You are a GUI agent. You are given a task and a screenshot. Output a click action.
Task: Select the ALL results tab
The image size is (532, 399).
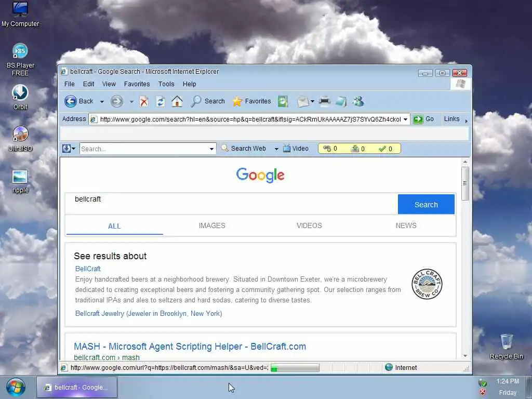pos(114,226)
